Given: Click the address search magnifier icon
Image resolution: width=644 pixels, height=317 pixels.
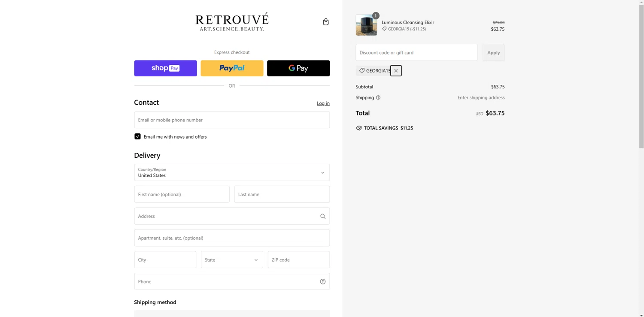Looking at the screenshot, I should [323, 217].
